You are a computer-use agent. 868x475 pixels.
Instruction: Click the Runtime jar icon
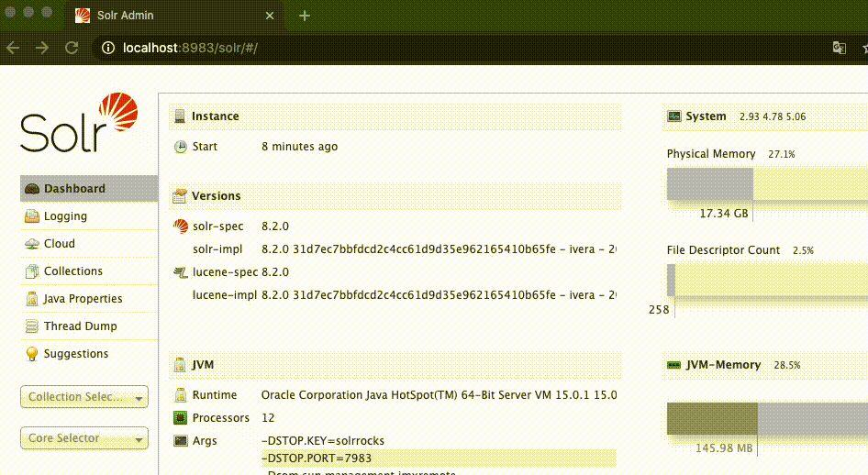pos(181,395)
